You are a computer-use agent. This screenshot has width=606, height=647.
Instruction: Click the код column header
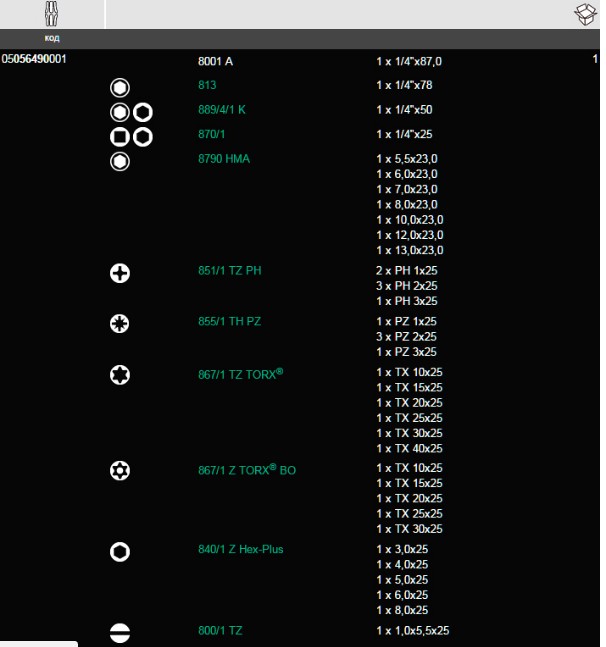tap(52, 38)
